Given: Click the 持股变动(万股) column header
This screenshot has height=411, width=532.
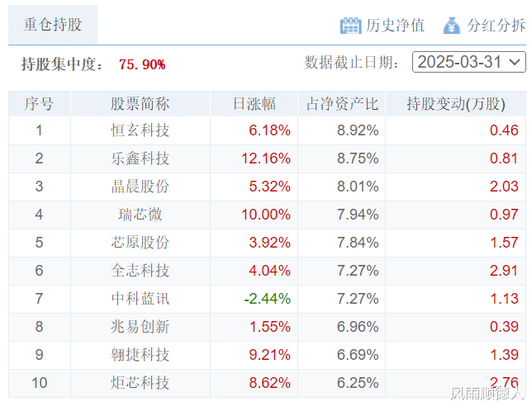Looking at the screenshot, I should pyautogui.click(x=456, y=104).
